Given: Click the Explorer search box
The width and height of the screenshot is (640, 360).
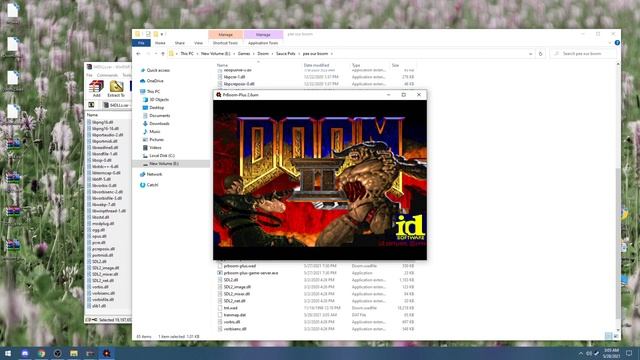Looking at the screenshot, I should pos(582,53).
